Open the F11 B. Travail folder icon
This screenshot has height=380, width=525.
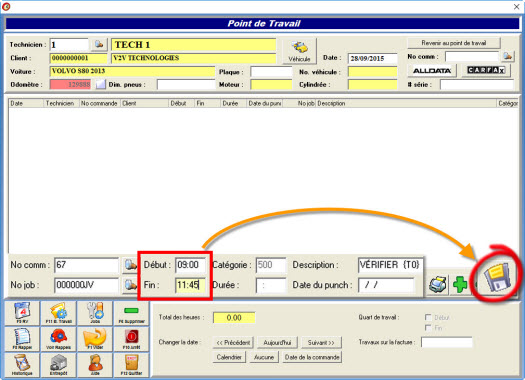(x=59, y=313)
